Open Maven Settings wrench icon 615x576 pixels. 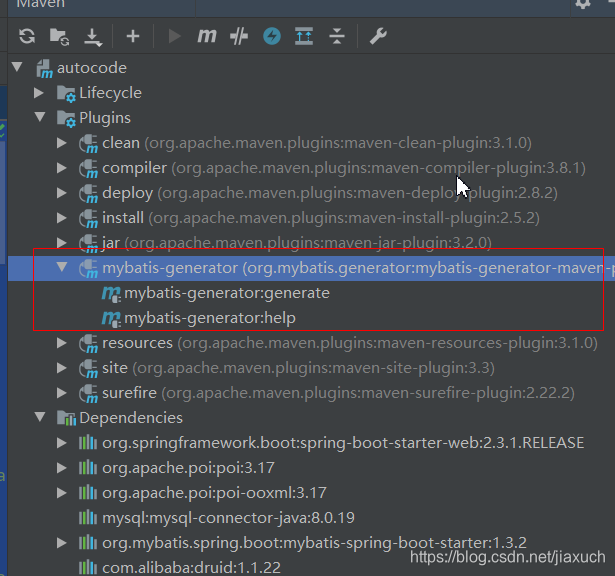[378, 36]
